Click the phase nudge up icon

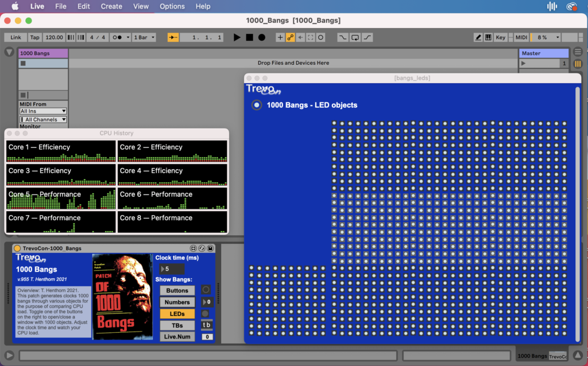click(x=80, y=37)
